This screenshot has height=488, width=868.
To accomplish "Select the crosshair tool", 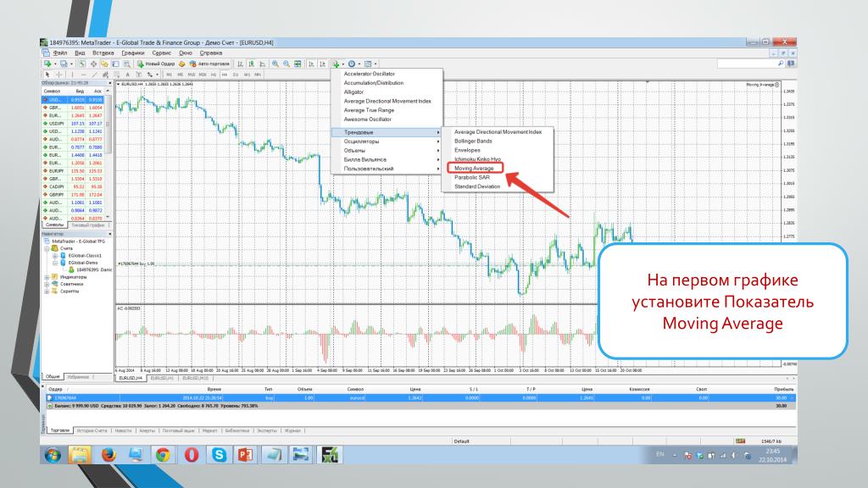I will click(58, 75).
